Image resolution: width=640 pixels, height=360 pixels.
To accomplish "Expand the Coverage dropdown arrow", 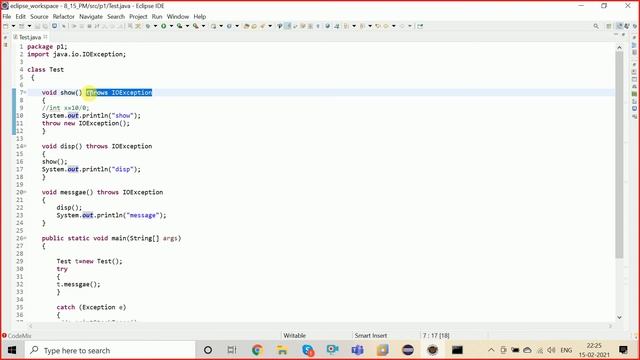I will pos(187,26).
